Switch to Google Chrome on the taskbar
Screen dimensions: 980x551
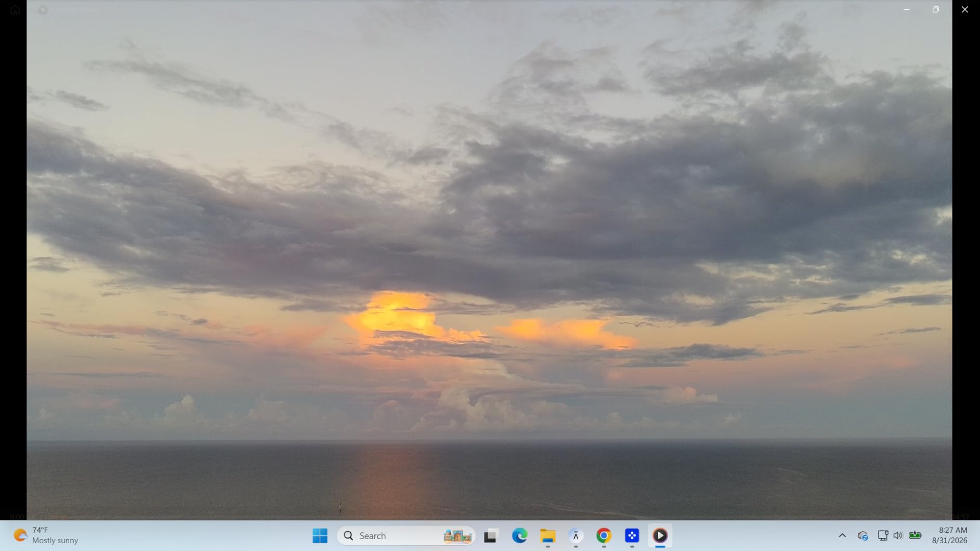[604, 535]
